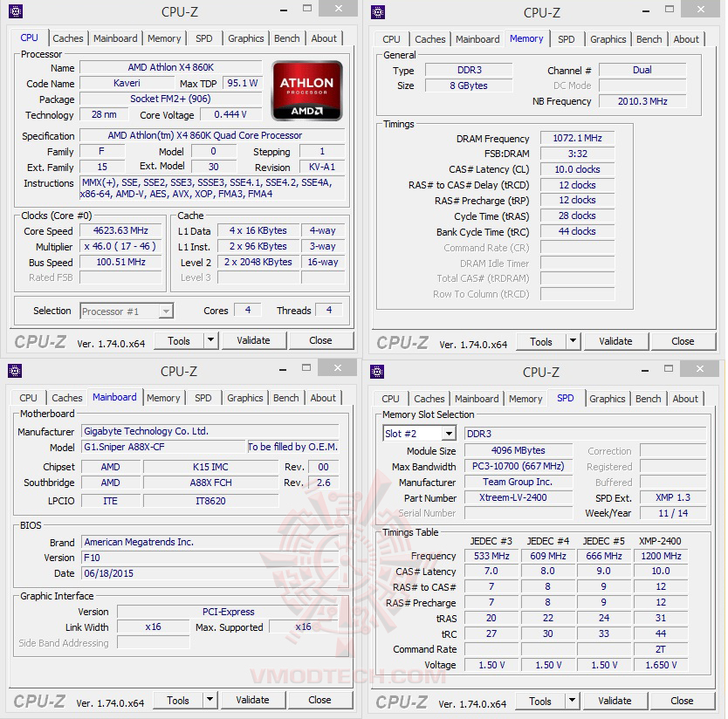Select About tab in Memory window

click(686, 39)
